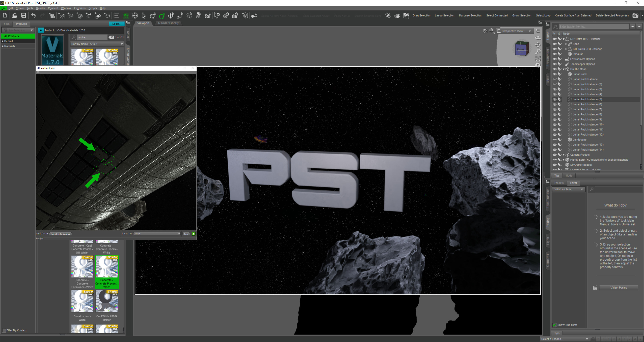644x342 pixels.
Task: Uncheck the Show Sub Items checkbox
Action: tap(554, 325)
